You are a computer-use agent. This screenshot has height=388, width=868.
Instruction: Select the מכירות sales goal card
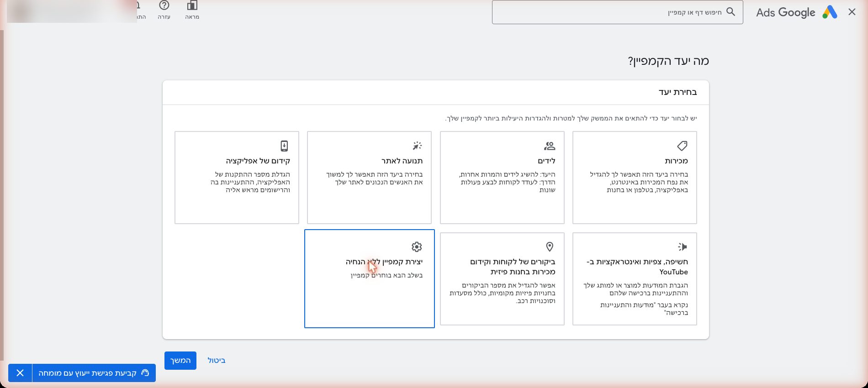click(635, 178)
